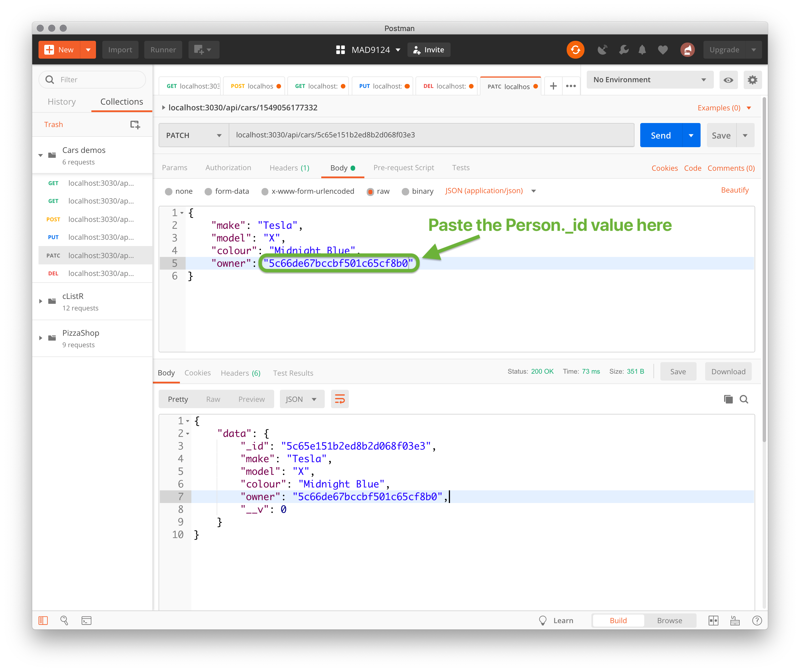Viewport: 800px width, 672px height.
Task: Open the response JSON format dropdown
Action: [x=302, y=399]
